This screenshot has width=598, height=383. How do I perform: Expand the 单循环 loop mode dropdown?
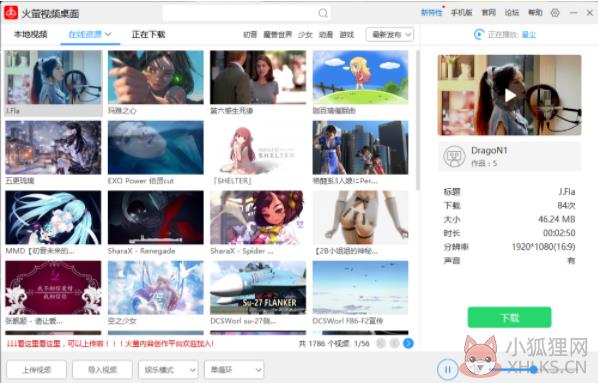234,370
